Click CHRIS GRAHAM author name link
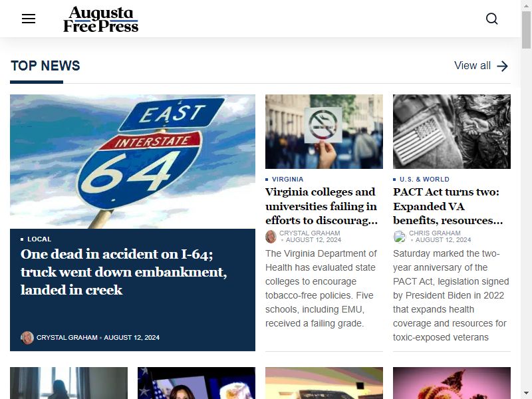Viewport: 532px width, 399px height. pos(435,233)
